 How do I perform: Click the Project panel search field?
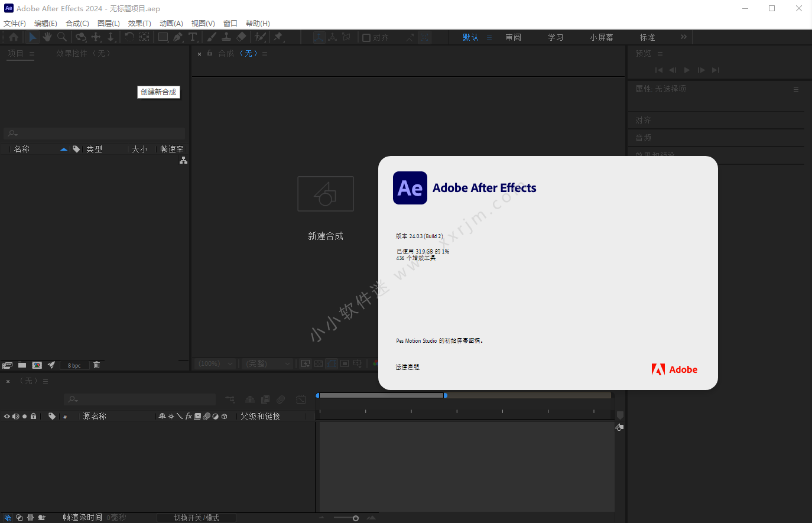(x=95, y=134)
